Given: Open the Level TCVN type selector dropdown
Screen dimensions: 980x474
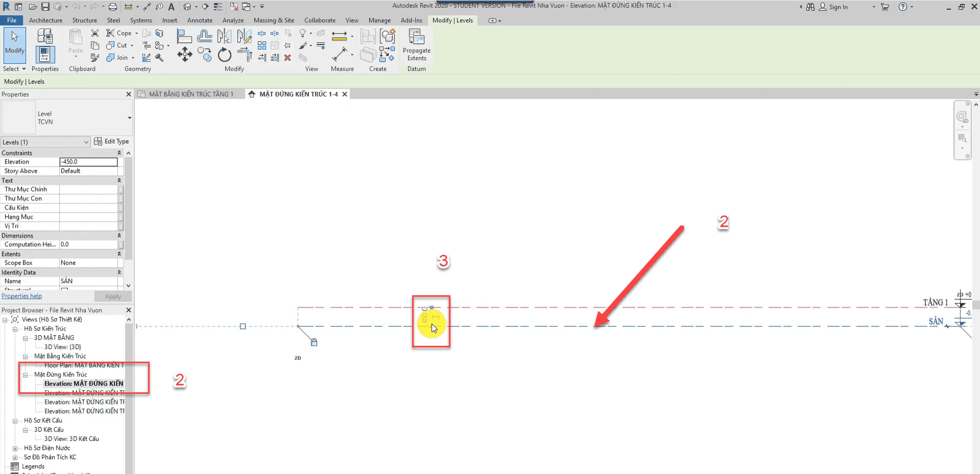Looking at the screenshot, I should coord(129,118).
